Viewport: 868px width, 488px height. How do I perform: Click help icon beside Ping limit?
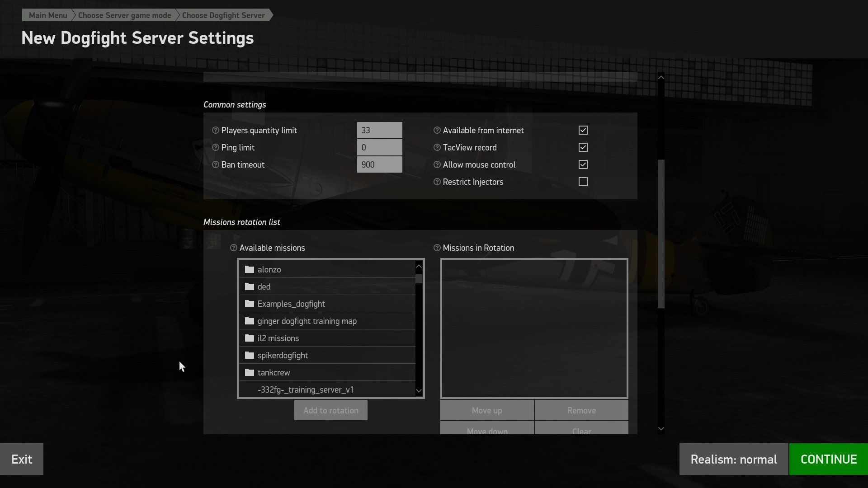pos(215,147)
